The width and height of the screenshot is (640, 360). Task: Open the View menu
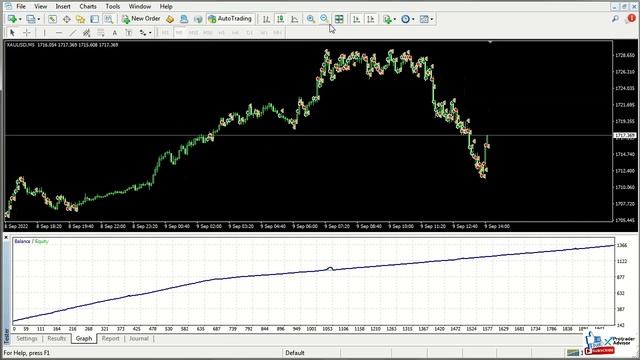coord(40,7)
